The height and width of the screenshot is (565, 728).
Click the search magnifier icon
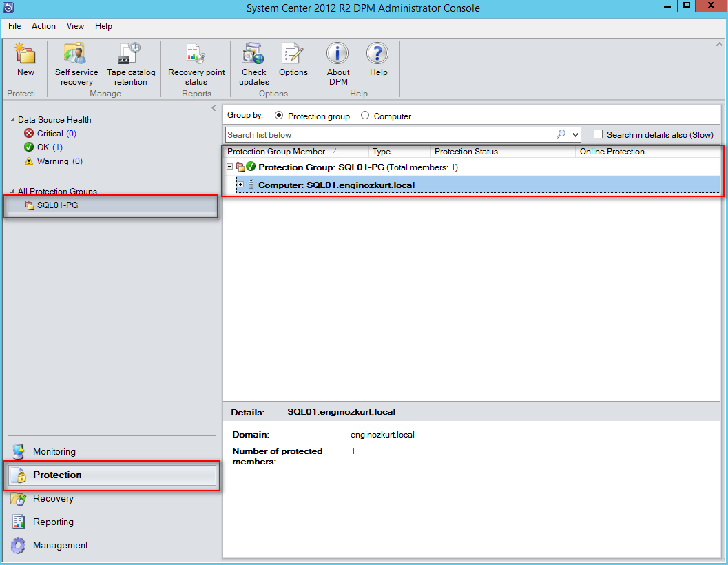(x=561, y=135)
